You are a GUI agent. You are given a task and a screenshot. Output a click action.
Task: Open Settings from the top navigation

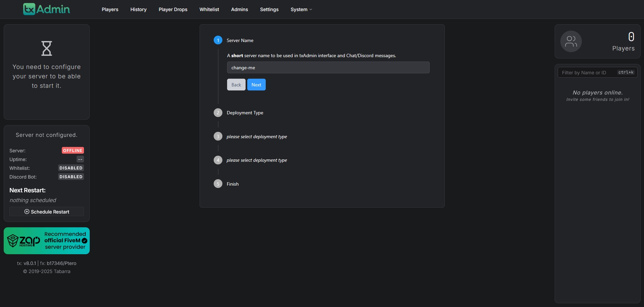[269, 9]
